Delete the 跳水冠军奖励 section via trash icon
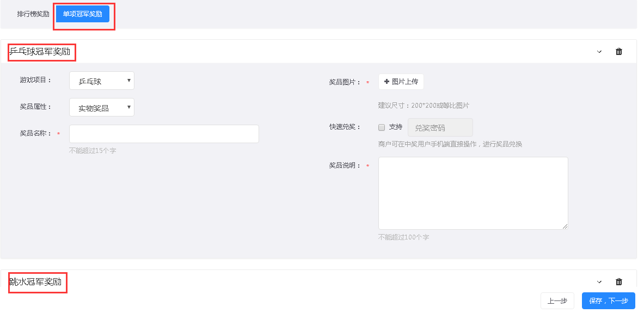 click(618, 282)
